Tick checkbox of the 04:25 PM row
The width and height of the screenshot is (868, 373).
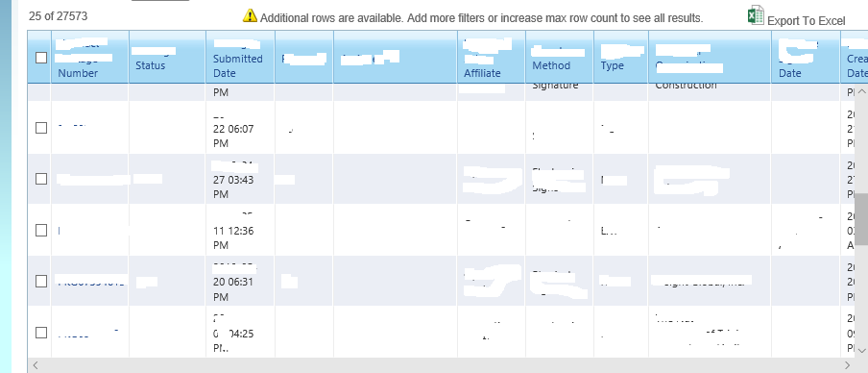coord(41,333)
